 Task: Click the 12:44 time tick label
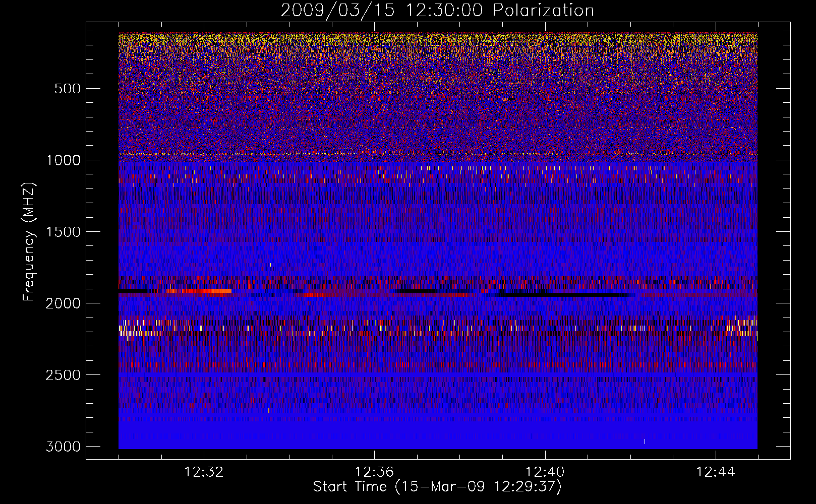pos(715,472)
